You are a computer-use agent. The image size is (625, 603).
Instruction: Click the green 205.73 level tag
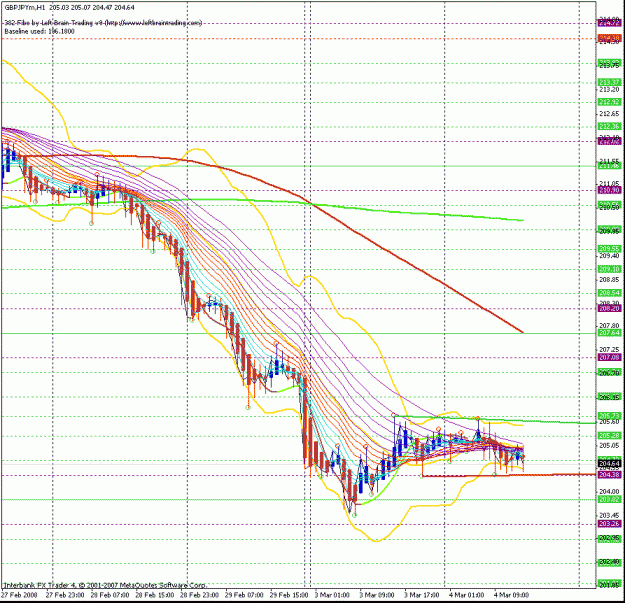(609, 416)
